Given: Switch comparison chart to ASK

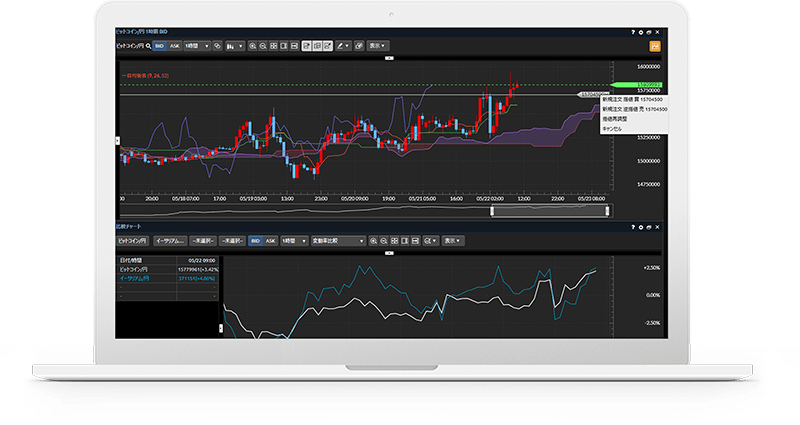Looking at the screenshot, I should 270,241.
